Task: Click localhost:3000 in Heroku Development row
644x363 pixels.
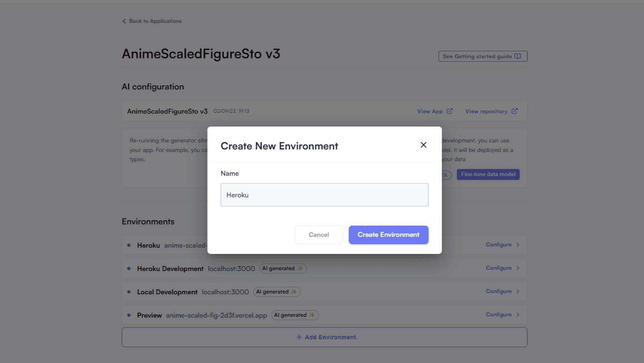Action: (232, 269)
